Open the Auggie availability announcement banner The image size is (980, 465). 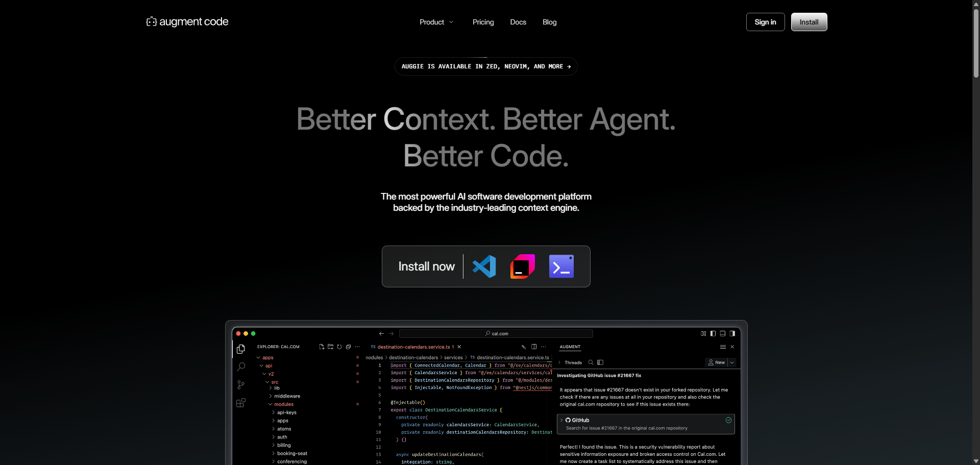486,66
